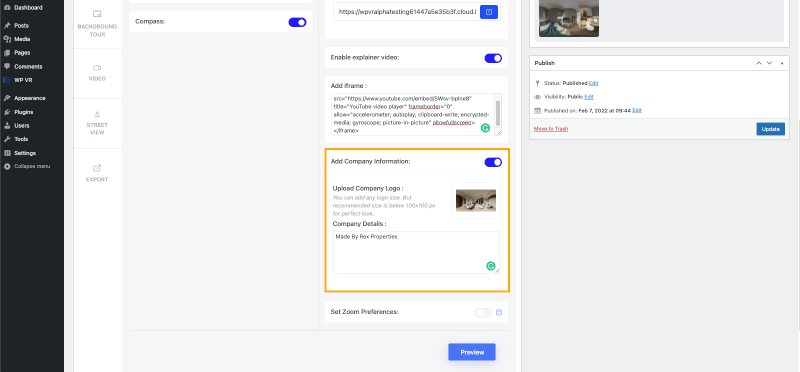Image resolution: width=800 pixels, height=372 pixels.
Task: Click the Users person icon
Action: pyautogui.click(x=7, y=126)
